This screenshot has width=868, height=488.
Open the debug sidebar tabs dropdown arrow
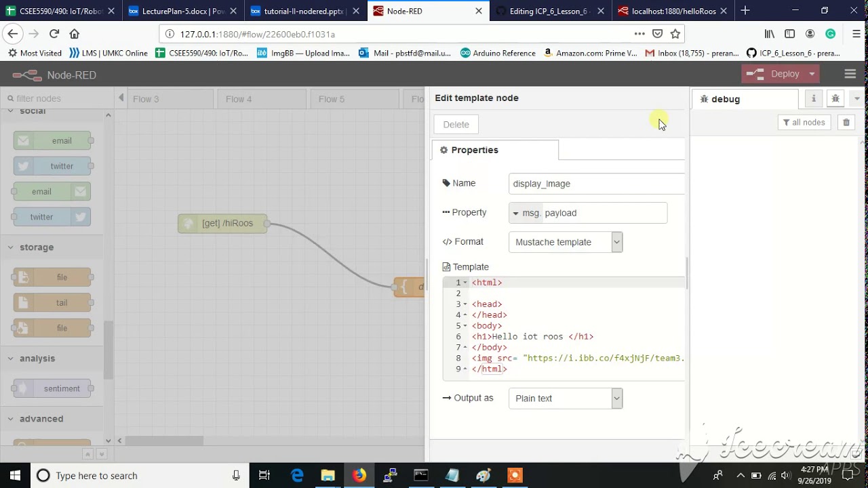click(x=857, y=99)
